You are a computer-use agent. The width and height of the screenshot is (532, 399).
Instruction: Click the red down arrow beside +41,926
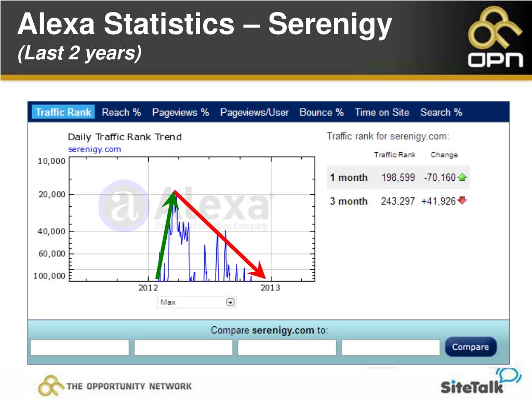click(x=462, y=201)
